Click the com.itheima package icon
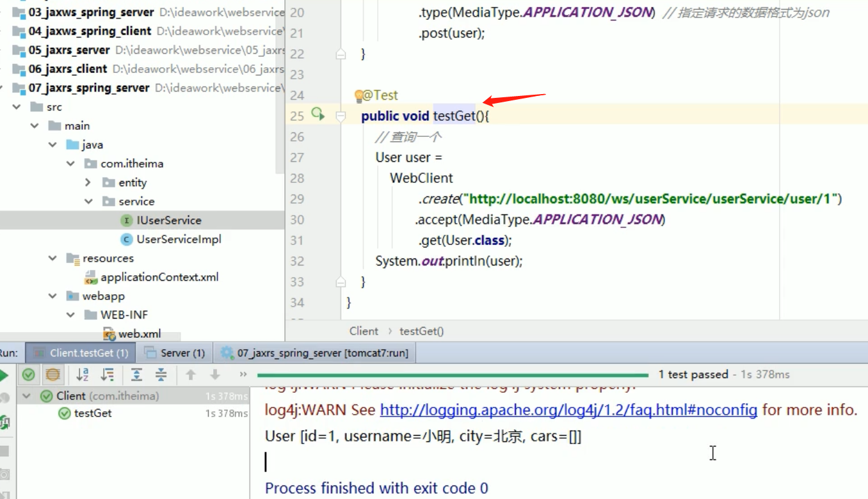The image size is (868, 499). click(91, 163)
